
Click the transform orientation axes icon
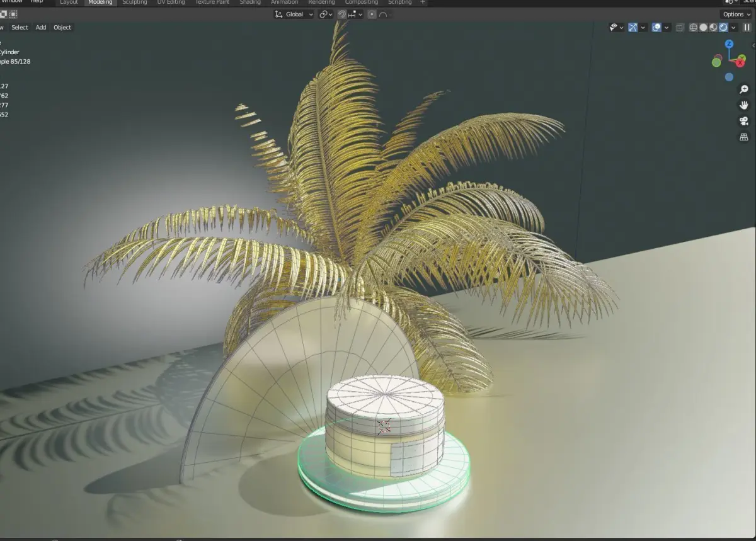tap(279, 14)
